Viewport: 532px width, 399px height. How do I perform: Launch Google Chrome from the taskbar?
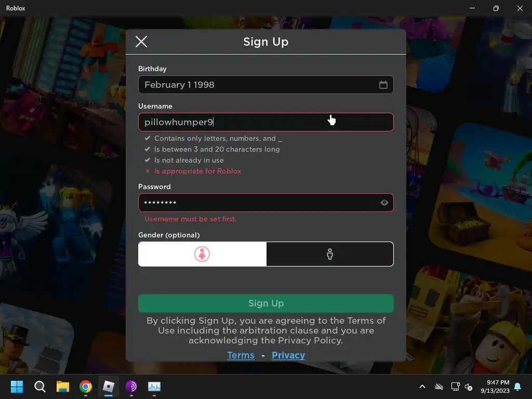coord(86,387)
